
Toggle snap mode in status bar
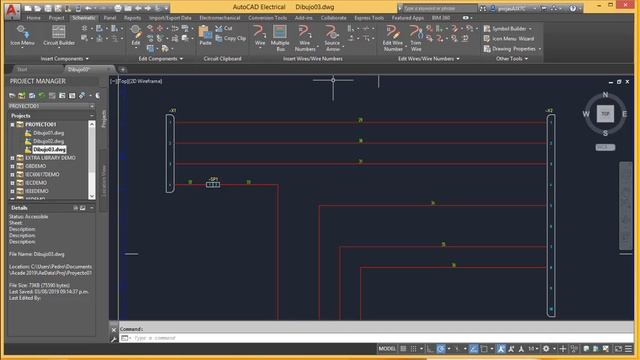tap(413, 349)
